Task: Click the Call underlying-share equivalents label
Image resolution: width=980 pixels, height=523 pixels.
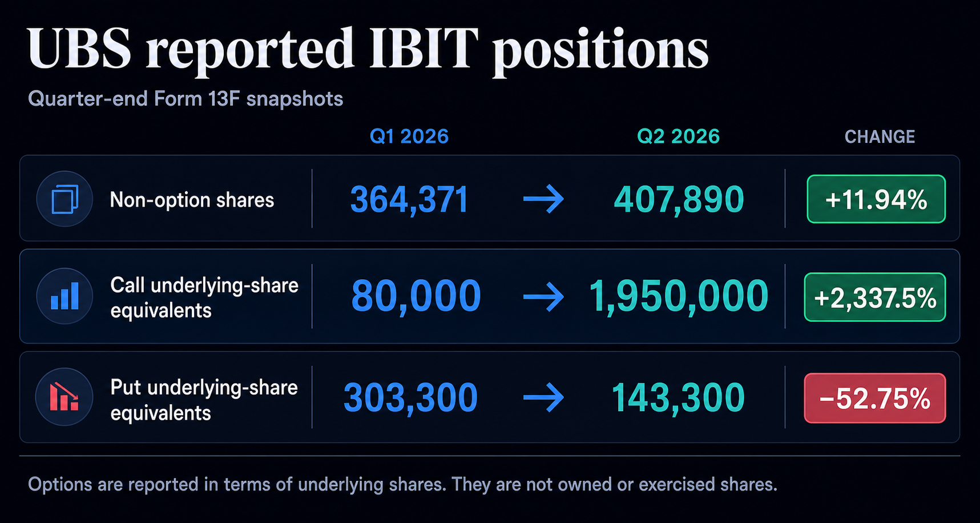Action: (x=204, y=297)
